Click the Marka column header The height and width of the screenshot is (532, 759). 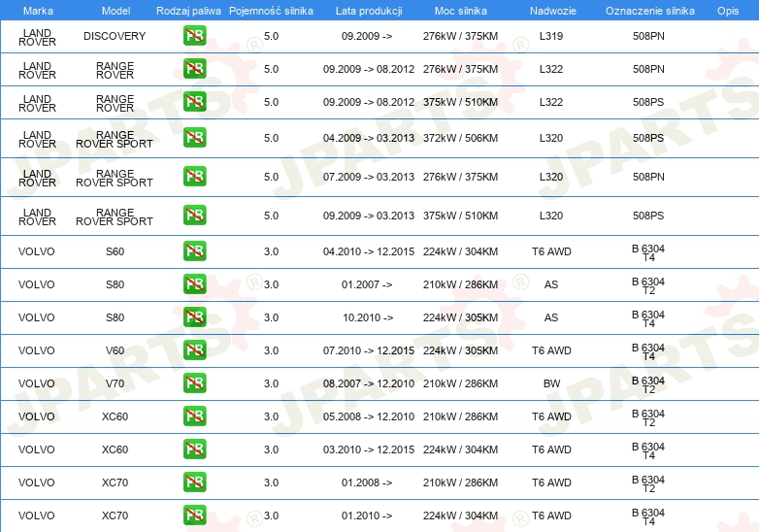pyautogui.click(x=38, y=11)
